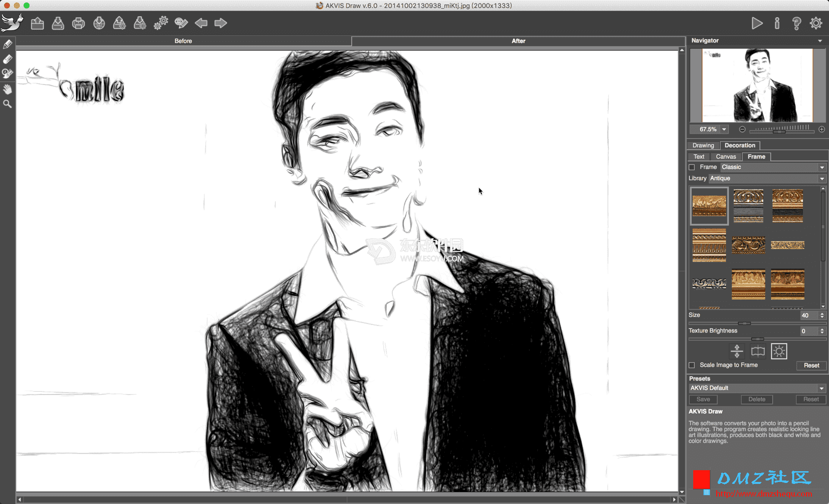829x504 pixels.
Task: Open the Text sub-tab
Action: coord(699,157)
